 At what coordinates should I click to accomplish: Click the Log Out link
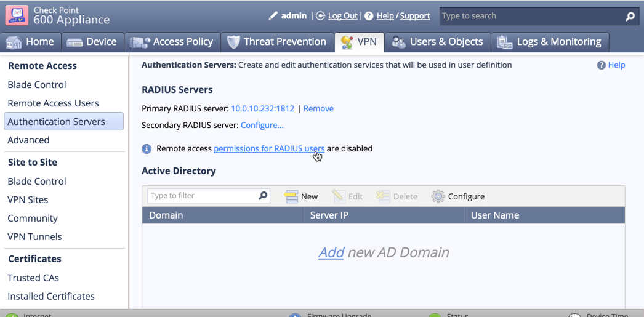[342, 16]
